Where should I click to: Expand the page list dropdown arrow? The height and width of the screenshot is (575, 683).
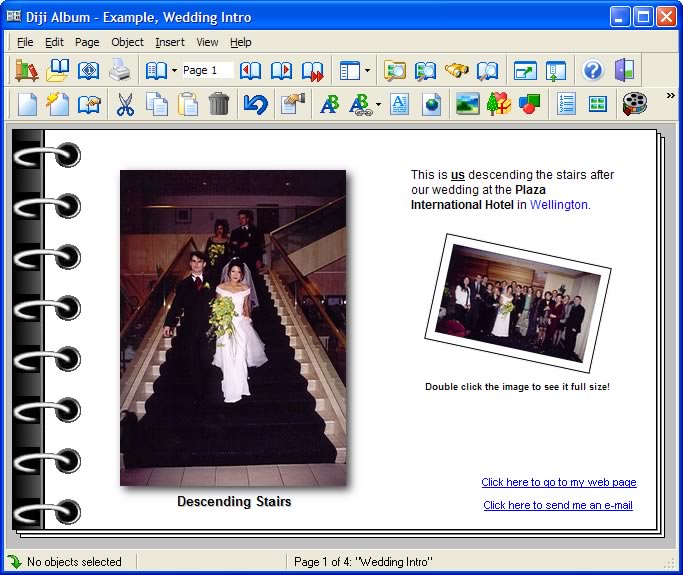[174, 71]
